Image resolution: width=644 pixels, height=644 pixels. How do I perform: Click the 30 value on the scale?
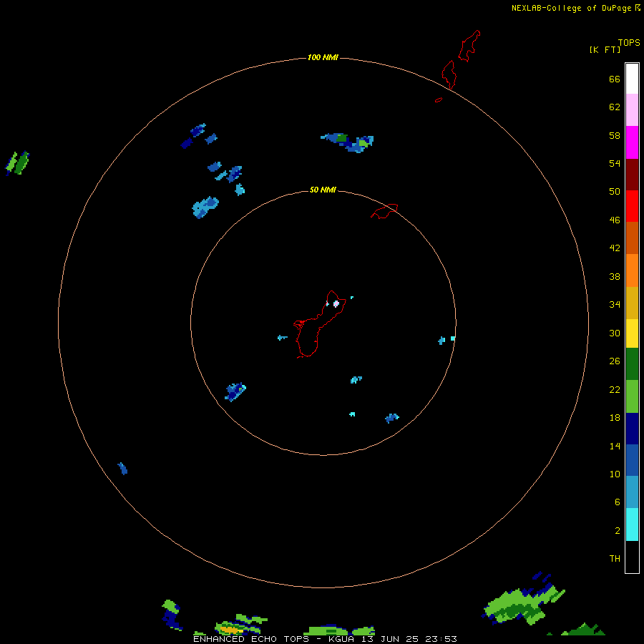coord(615,333)
